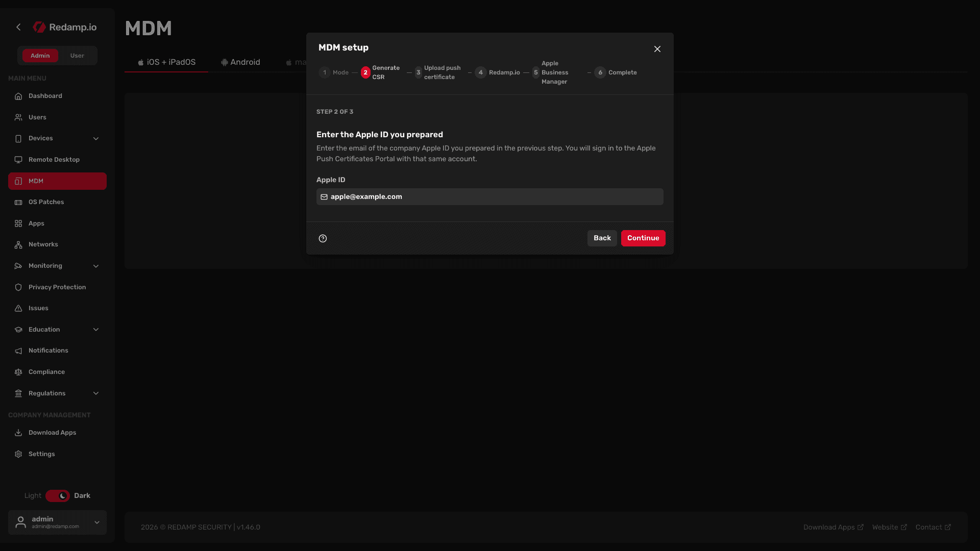Click the Compliance scales icon
The width and height of the screenshot is (980, 551).
point(18,372)
